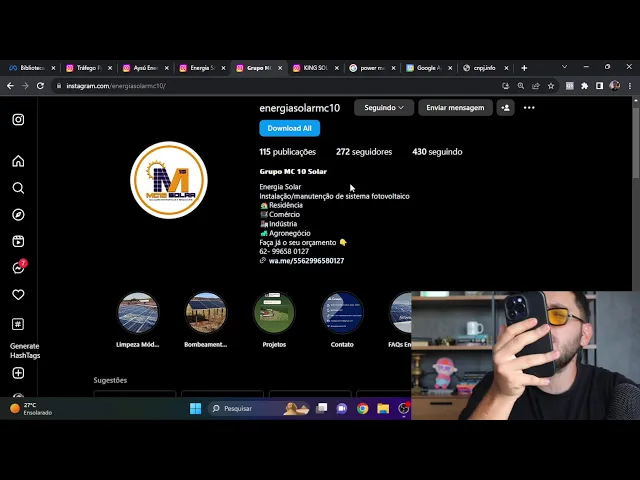640x480 pixels.
Task: Click the Download All button
Action: pyautogui.click(x=289, y=128)
